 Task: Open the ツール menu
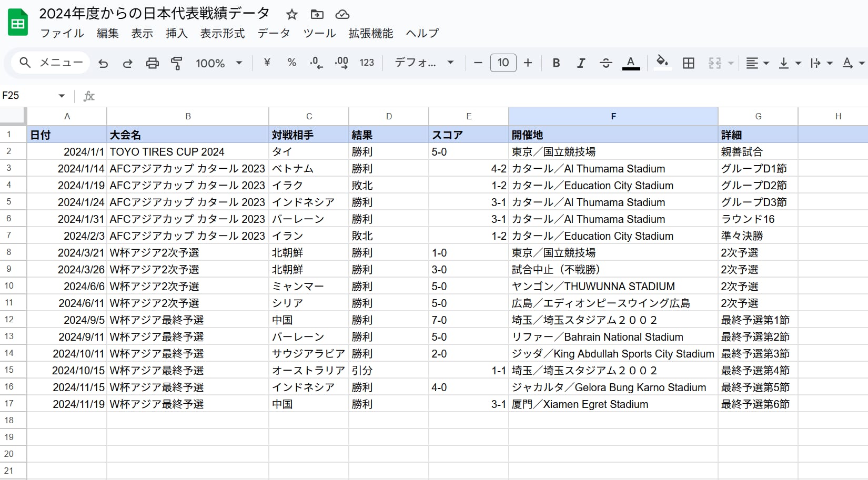tap(319, 33)
